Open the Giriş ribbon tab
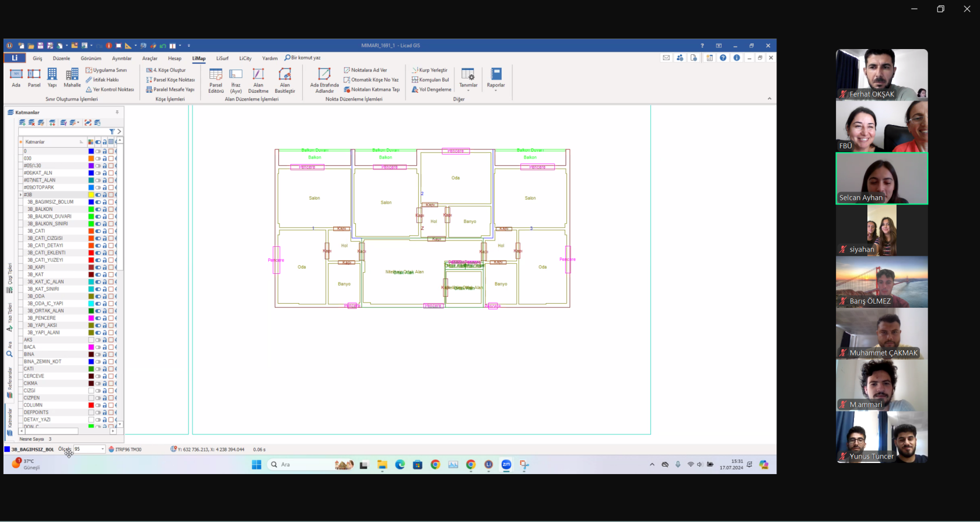The width and height of the screenshot is (980, 522). (37, 58)
